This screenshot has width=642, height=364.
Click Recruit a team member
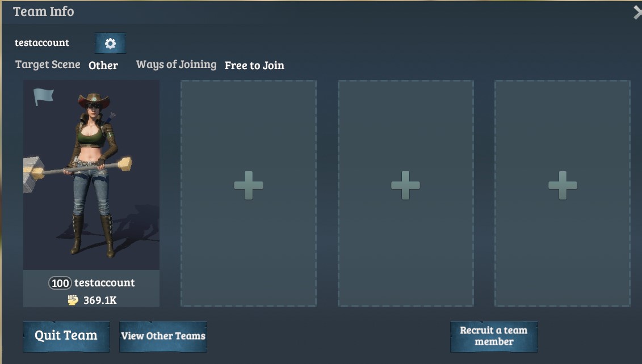(x=494, y=337)
